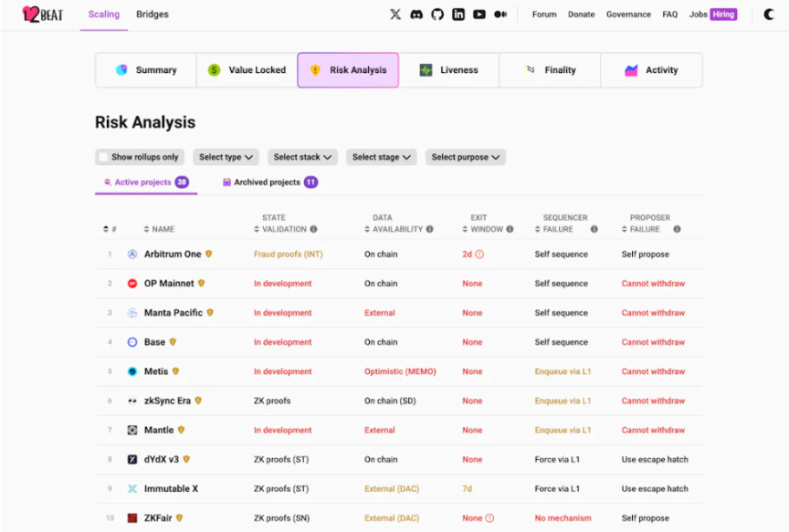Open the zkSync Era project row
This screenshot has height=532, width=789.
coord(399,401)
